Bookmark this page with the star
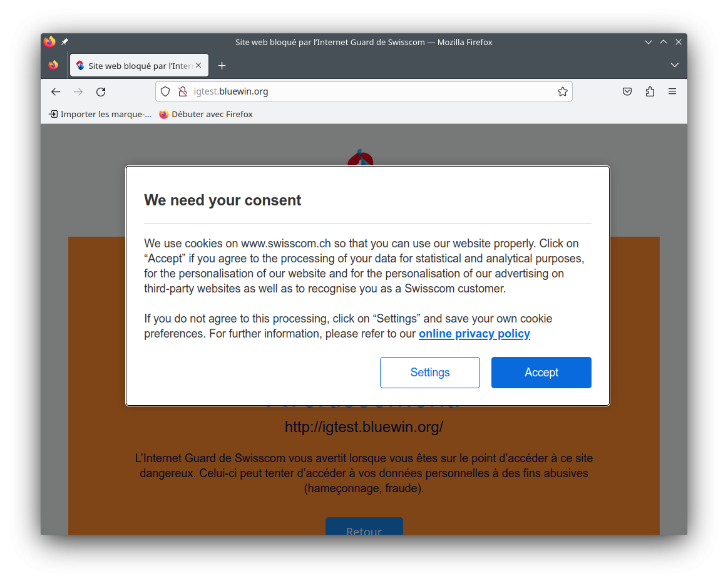This screenshot has height=583, width=728. pyautogui.click(x=563, y=91)
